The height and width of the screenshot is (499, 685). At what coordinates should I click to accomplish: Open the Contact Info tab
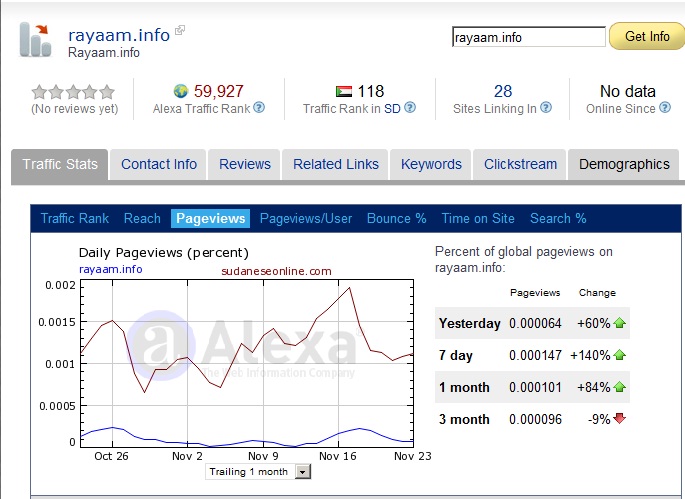159,164
